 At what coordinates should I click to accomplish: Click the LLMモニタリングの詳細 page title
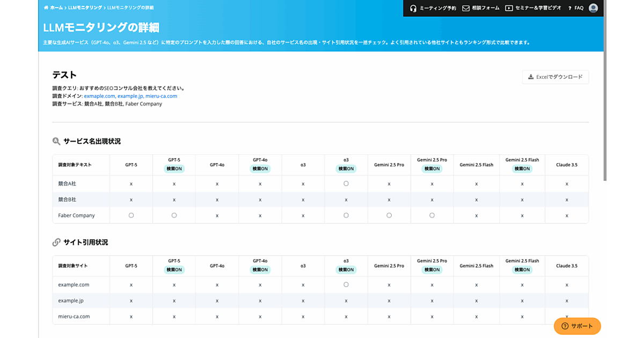point(101,27)
